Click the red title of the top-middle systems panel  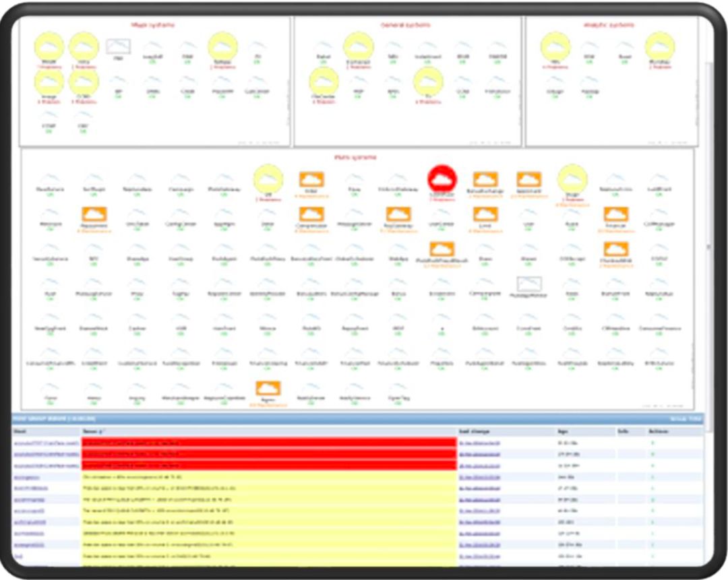pos(405,25)
